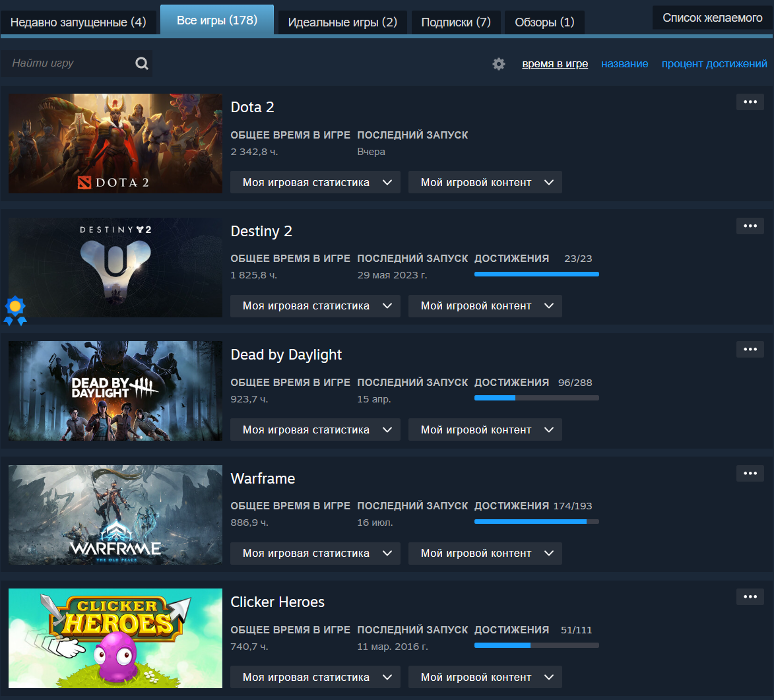Open the three-dot menu for Clicker Heroes
The width and height of the screenshot is (774, 700).
[x=750, y=596]
